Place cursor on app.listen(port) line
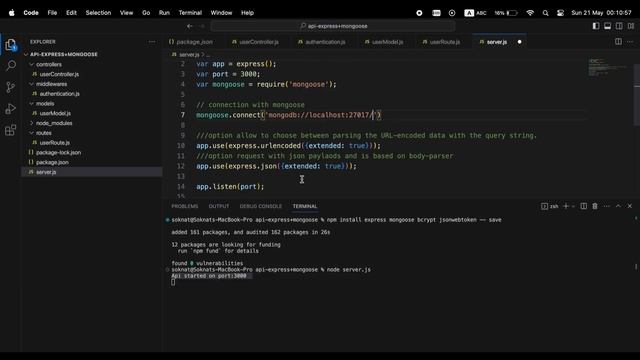Screen dimensions: 640x360 pos(230,187)
